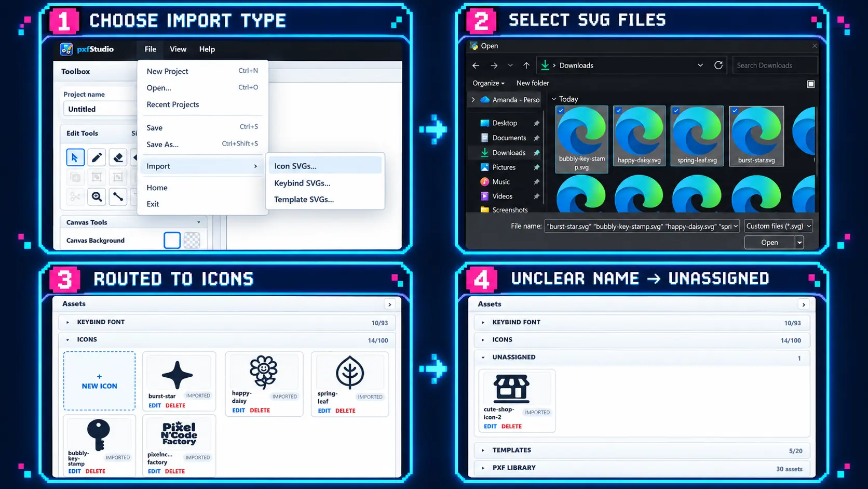Click the cute-shop-icon-2 storefront thumbnail
868x489 pixels.
[x=511, y=389]
